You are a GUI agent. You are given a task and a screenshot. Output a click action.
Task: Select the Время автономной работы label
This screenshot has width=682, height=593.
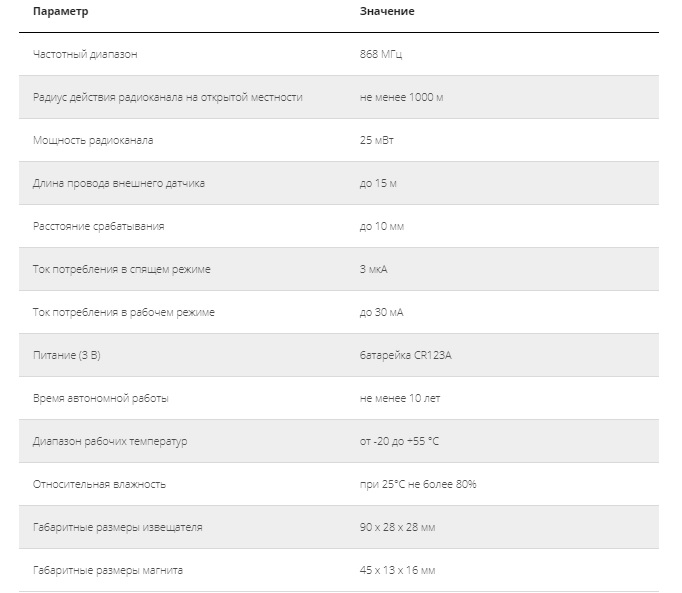[x=100, y=399]
